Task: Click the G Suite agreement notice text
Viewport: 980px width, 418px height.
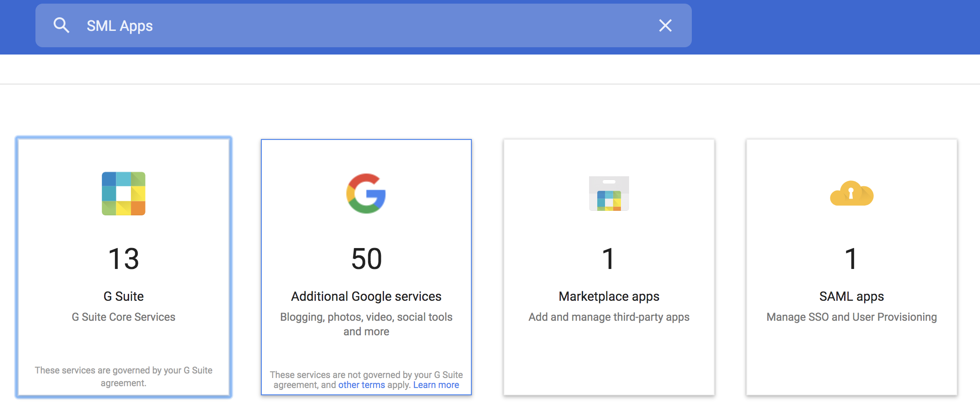Action: (123, 376)
